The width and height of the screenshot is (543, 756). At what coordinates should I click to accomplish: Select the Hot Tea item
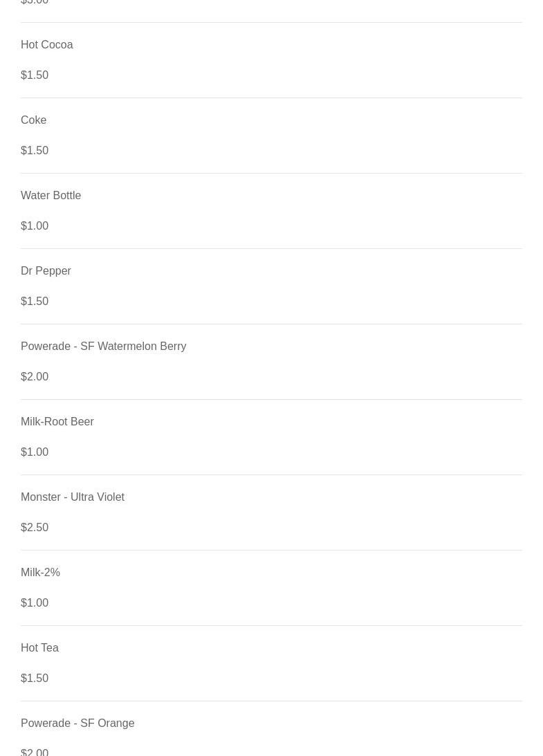[x=39, y=648]
